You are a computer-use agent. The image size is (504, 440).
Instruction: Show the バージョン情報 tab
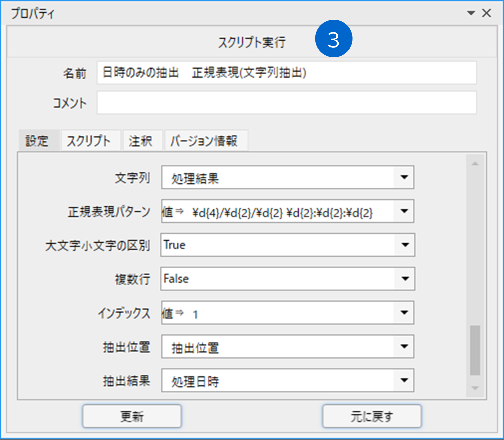click(x=204, y=141)
